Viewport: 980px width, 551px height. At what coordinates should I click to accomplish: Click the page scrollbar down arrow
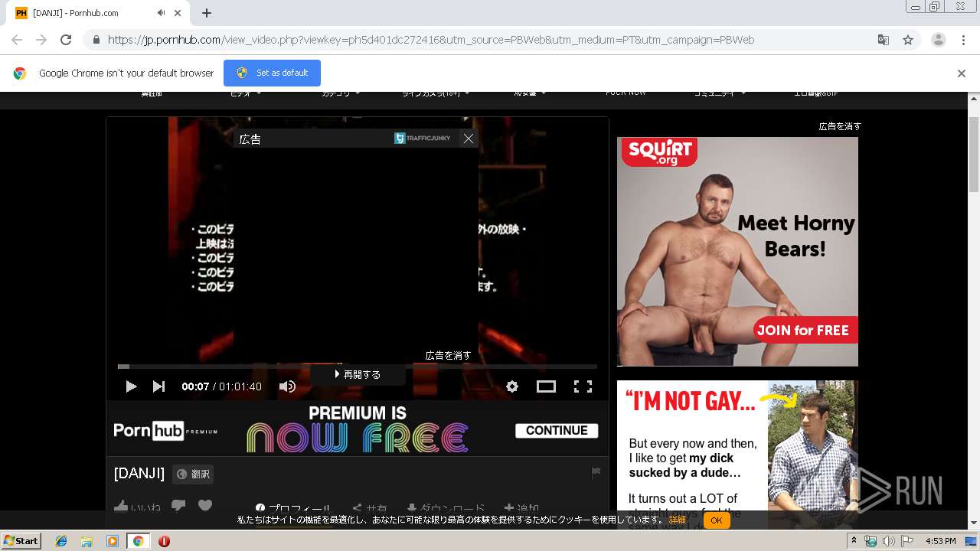[974, 523]
